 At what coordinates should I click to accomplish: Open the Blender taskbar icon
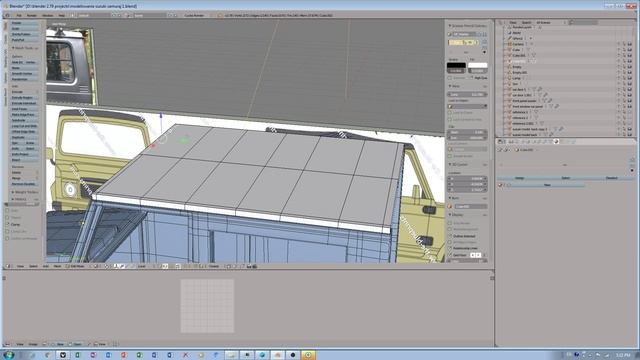[278, 355]
